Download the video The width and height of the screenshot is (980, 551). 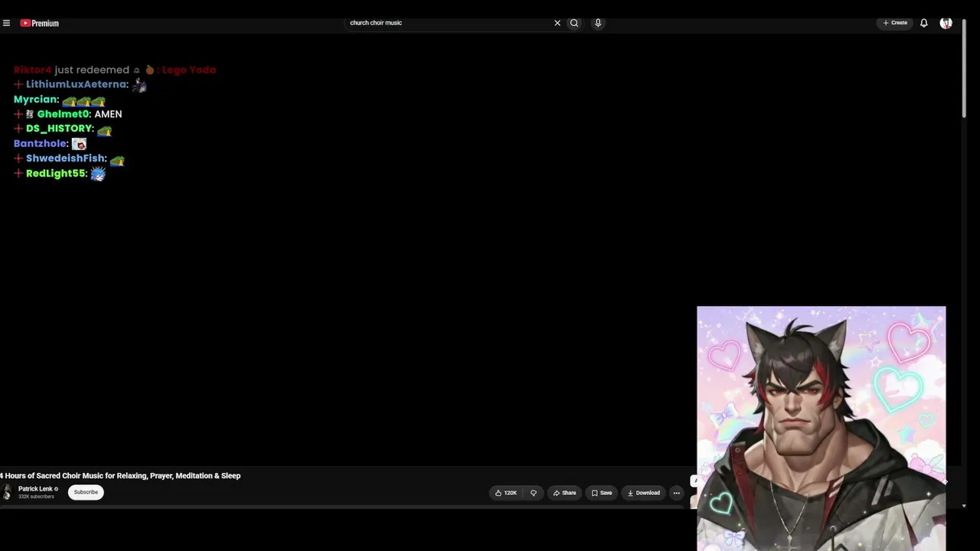(x=643, y=493)
